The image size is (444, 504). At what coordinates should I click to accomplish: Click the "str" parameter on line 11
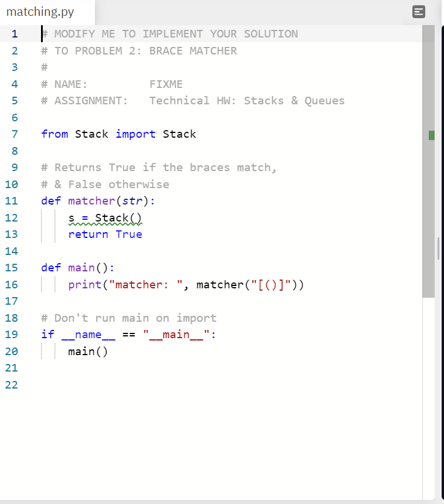click(x=132, y=201)
